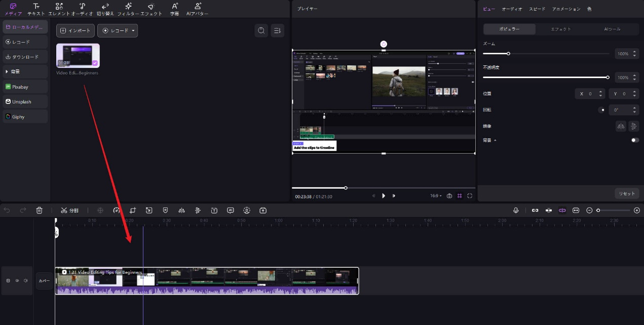
Task: Click the search icon in media panel
Action: click(261, 30)
